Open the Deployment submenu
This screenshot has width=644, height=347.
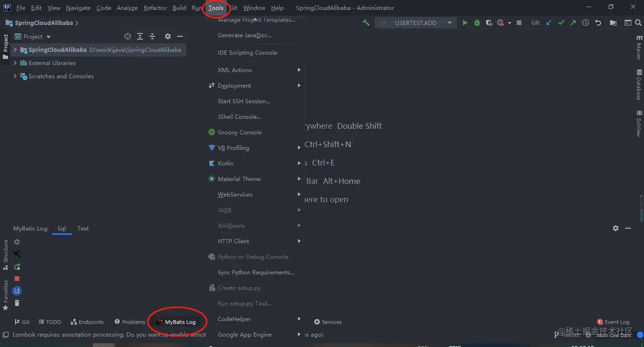point(255,85)
